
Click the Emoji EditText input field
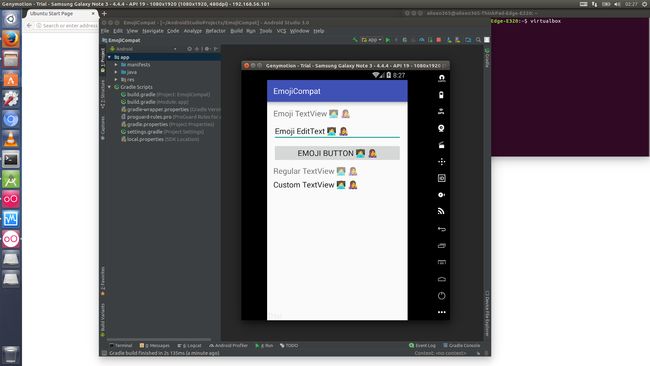click(337, 131)
